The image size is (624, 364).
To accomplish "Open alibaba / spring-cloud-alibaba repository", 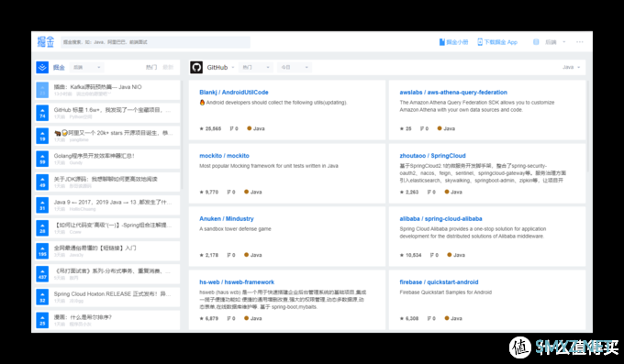I will tap(440, 219).
